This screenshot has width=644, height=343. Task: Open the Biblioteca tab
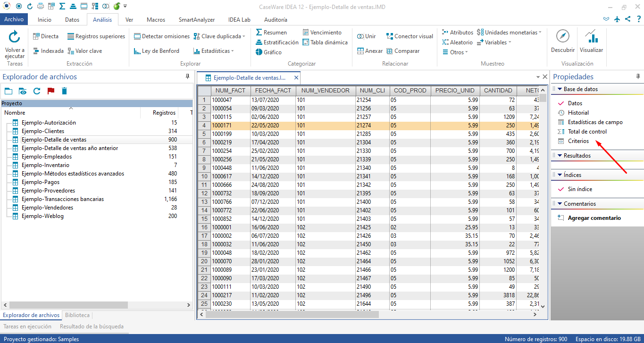(77, 315)
